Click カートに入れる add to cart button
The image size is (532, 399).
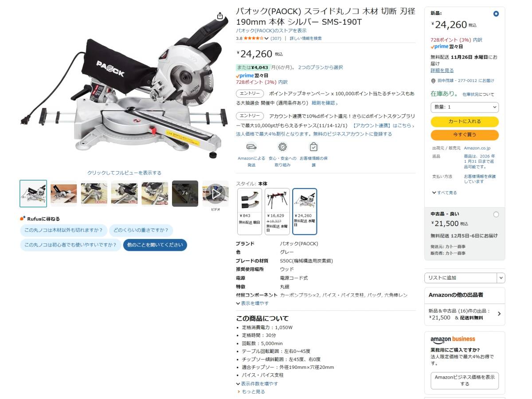[x=465, y=121]
